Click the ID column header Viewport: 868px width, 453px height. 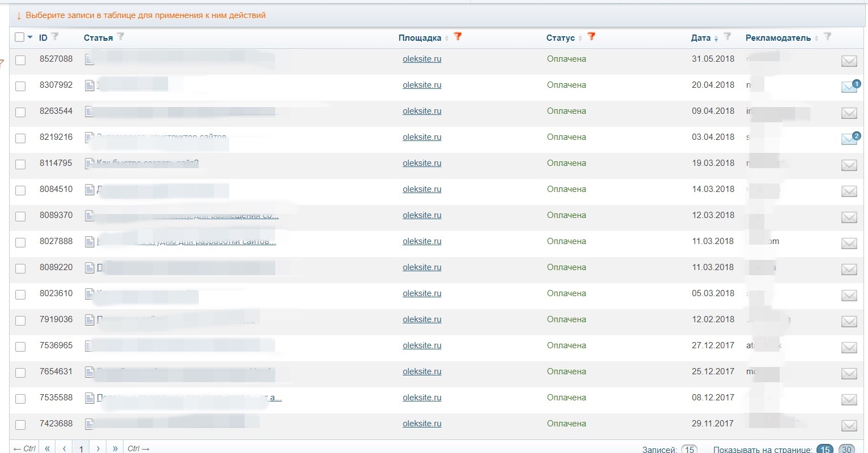point(43,38)
